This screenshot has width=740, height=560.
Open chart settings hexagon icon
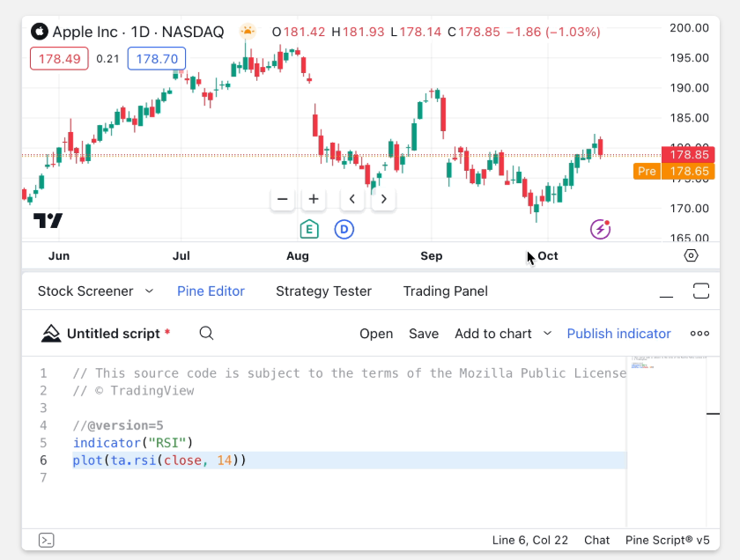point(691,255)
